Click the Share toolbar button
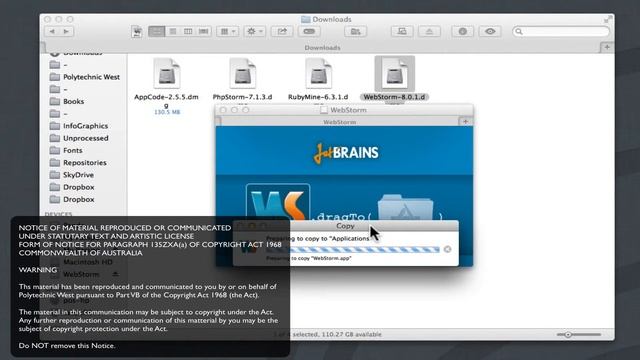This screenshot has width=640, height=360. coord(282,31)
